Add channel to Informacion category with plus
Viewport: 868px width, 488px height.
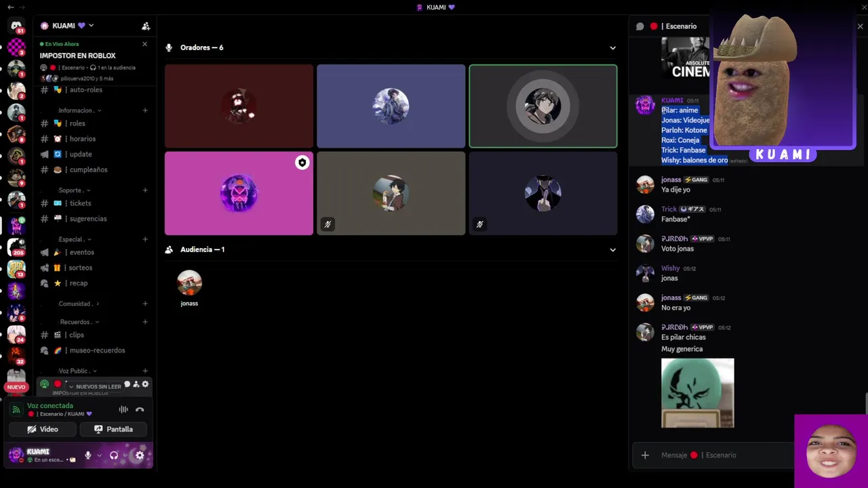(x=145, y=110)
